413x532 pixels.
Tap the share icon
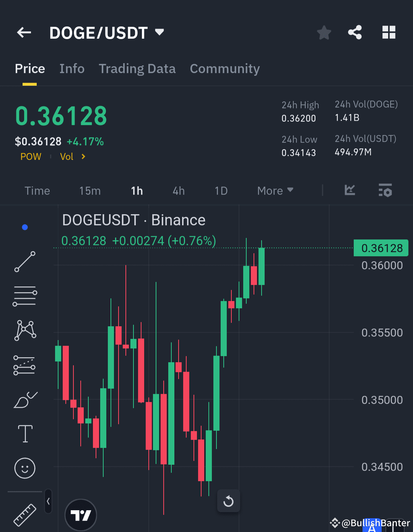(354, 33)
